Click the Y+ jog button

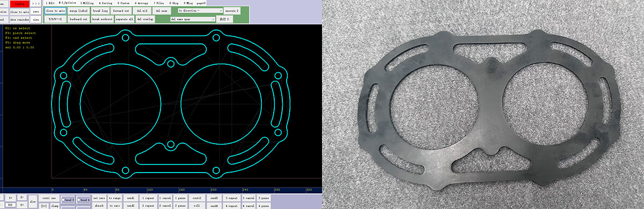(10, 197)
